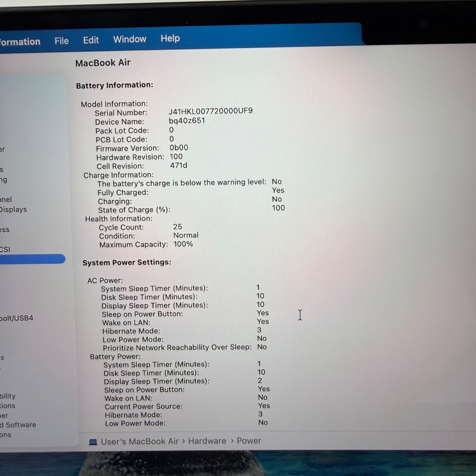Click Sleep on Power Button under AC Power

click(142, 314)
